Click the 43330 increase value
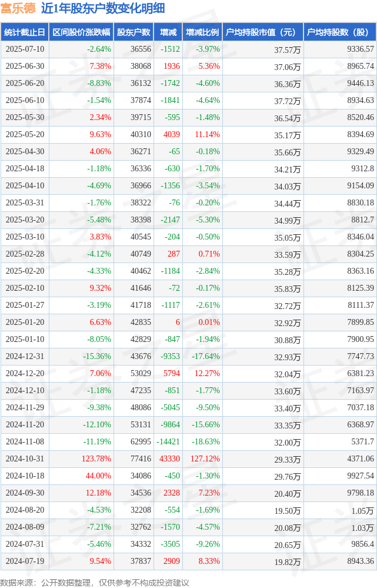The width and height of the screenshot is (377, 588). pyautogui.click(x=169, y=459)
